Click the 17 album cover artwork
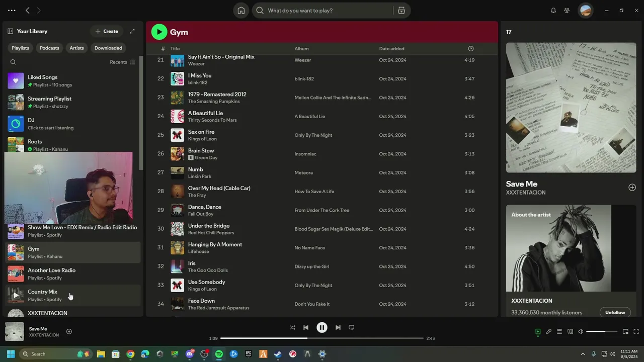Viewport: 644px width, 362px height. point(571,107)
